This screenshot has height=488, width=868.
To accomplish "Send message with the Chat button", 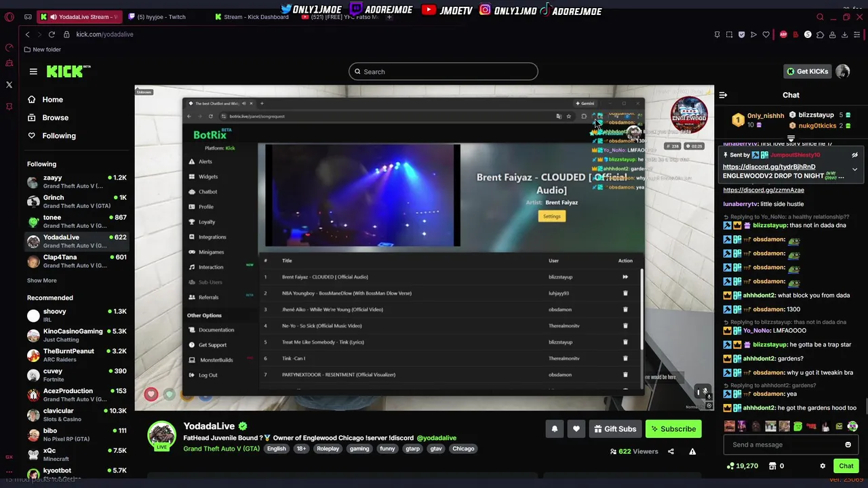I will (846, 466).
